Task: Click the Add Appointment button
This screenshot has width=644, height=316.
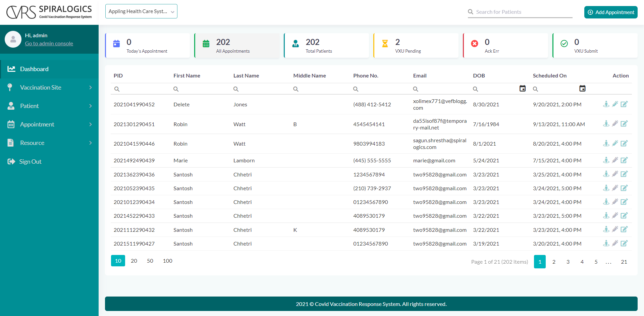Action: pyautogui.click(x=611, y=12)
